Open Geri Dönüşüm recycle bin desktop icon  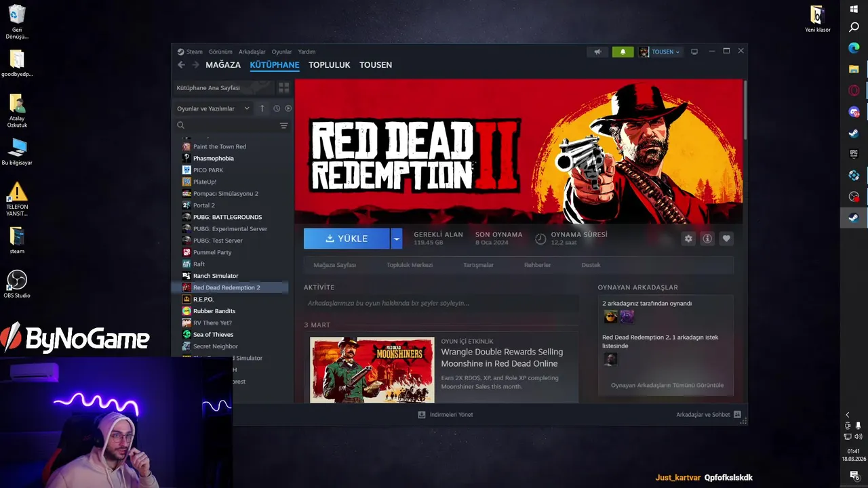[x=17, y=22]
